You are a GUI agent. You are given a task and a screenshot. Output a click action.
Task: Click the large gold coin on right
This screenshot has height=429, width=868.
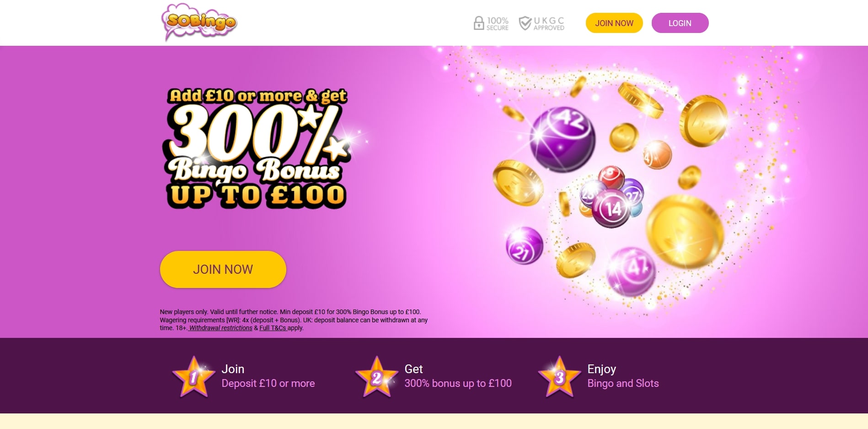pyautogui.click(x=685, y=231)
